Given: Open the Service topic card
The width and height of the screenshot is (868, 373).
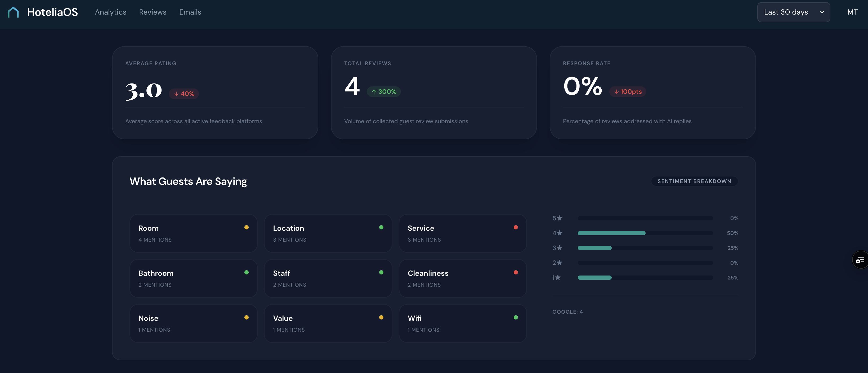Looking at the screenshot, I should click(x=463, y=233).
